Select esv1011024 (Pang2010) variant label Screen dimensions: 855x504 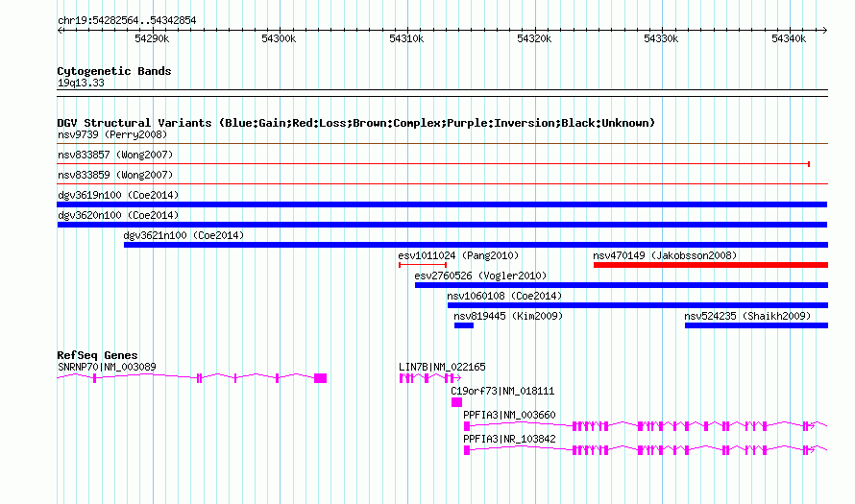point(458,255)
